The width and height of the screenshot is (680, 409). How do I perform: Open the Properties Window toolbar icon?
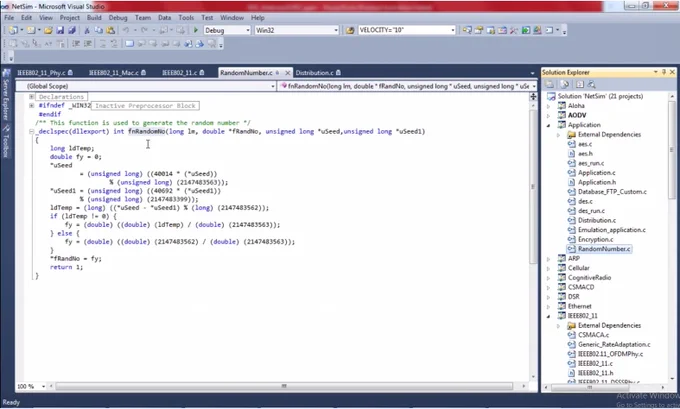[479, 30]
